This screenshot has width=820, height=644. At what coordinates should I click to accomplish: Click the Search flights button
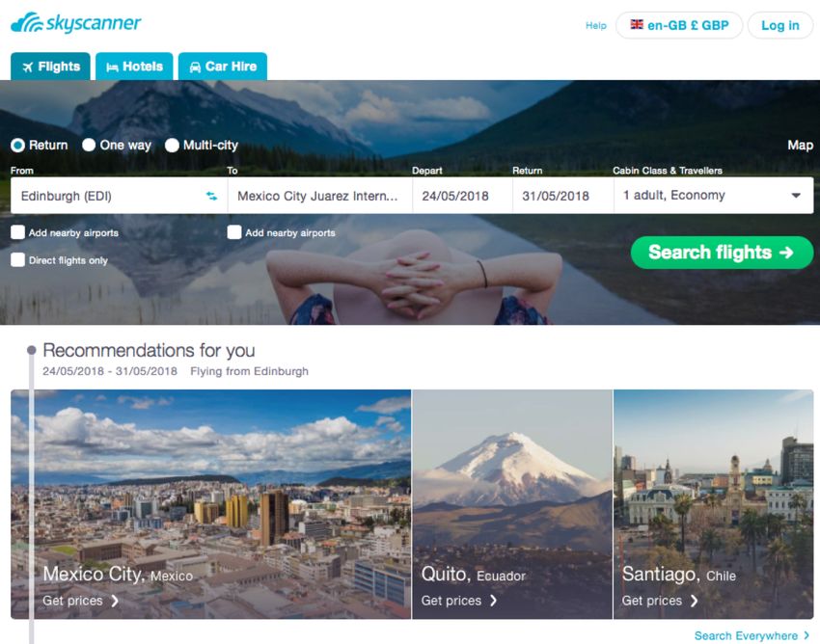pos(722,253)
